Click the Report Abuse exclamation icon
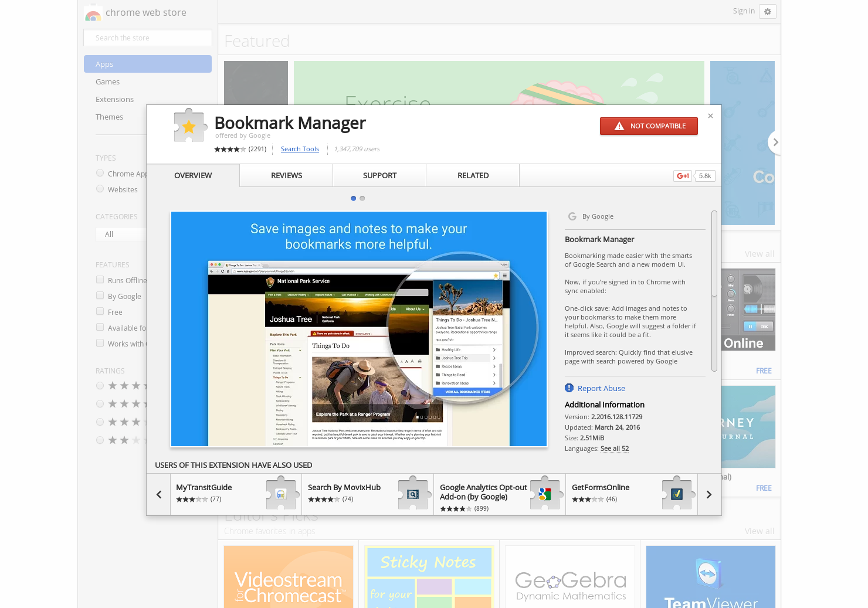Viewport: 868px width, 608px height. 568,388
